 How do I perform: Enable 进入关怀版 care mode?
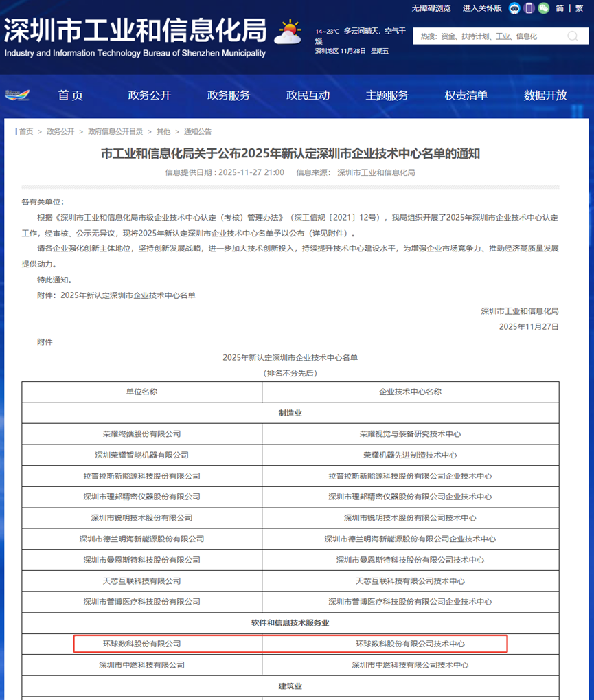click(482, 8)
